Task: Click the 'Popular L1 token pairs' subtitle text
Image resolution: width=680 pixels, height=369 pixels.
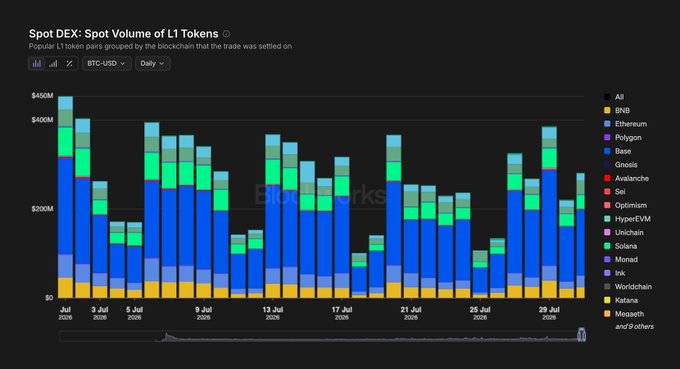Action: click(x=160, y=46)
